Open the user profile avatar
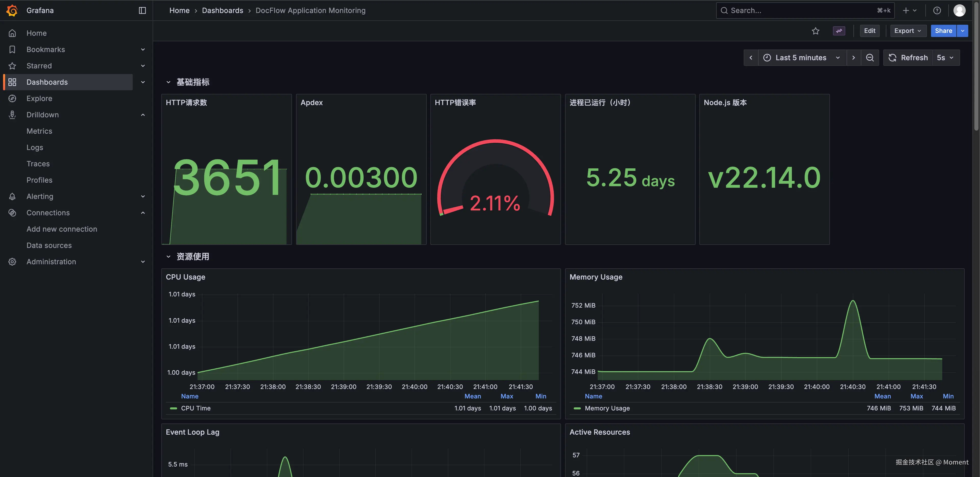Viewport: 980px width, 477px height. coord(959,10)
